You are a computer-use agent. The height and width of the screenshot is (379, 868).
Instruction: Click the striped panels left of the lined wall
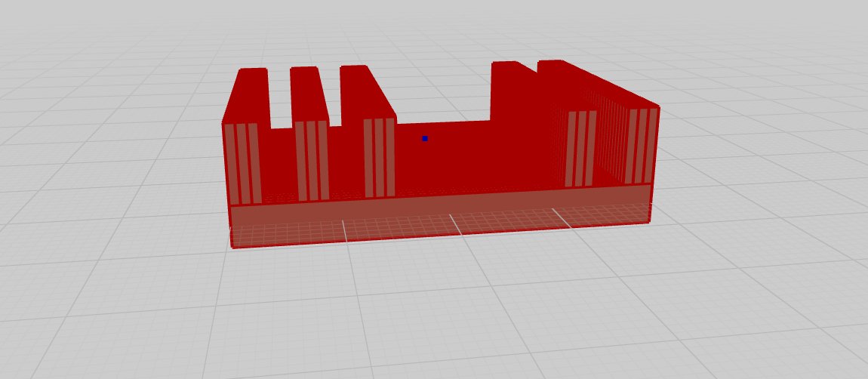[581, 148]
